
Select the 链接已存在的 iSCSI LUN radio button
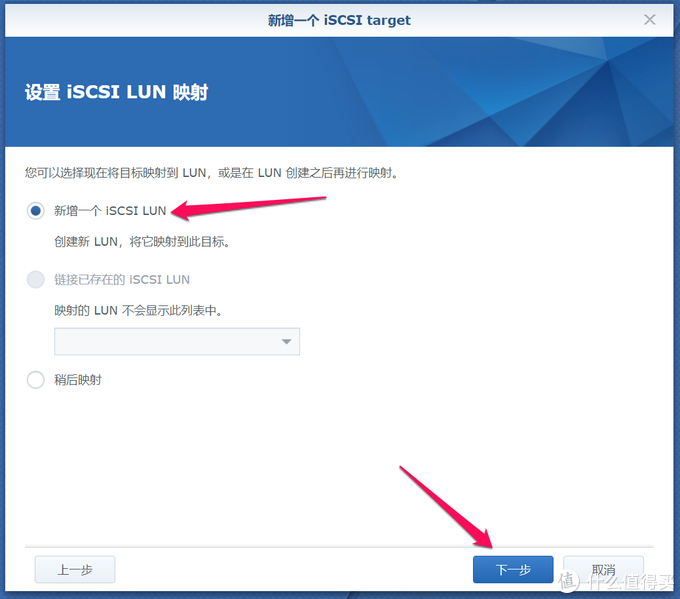tap(36, 279)
